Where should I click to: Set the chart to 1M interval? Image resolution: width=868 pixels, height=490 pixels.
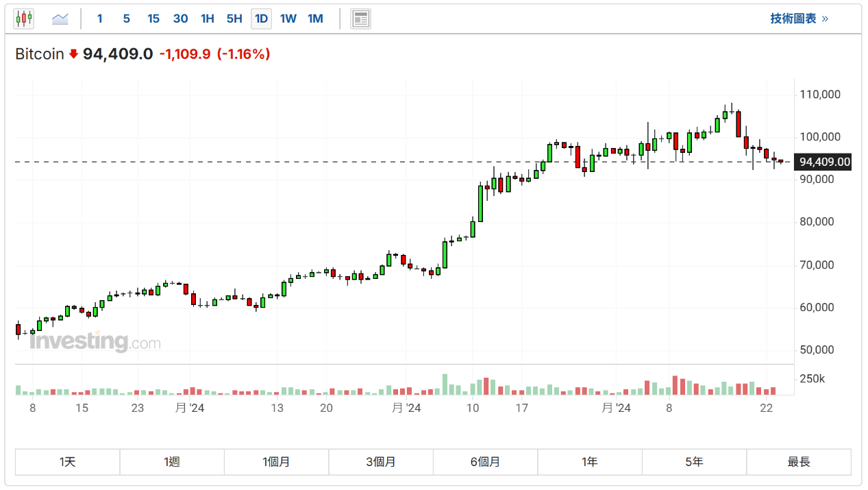click(x=315, y=19)
